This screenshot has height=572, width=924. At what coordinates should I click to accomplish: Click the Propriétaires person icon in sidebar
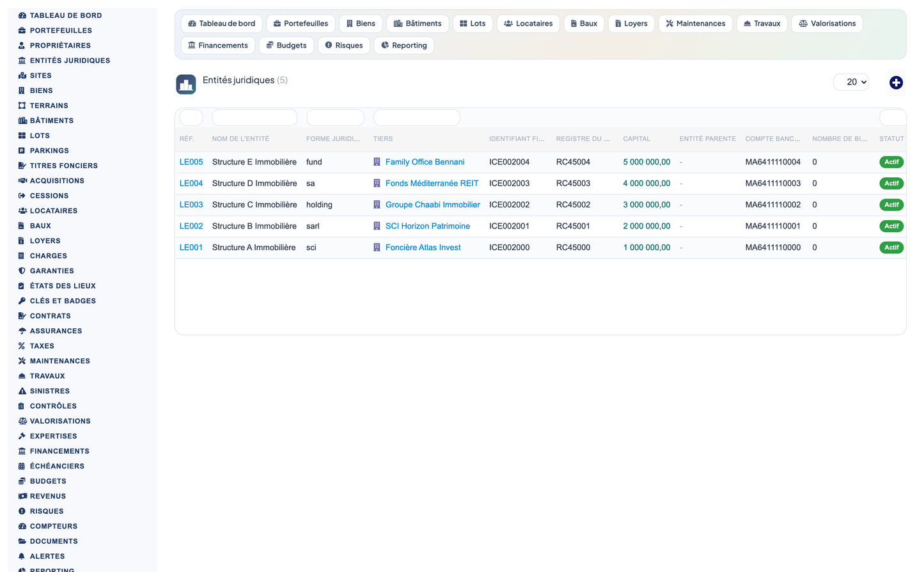coord(22,45)
